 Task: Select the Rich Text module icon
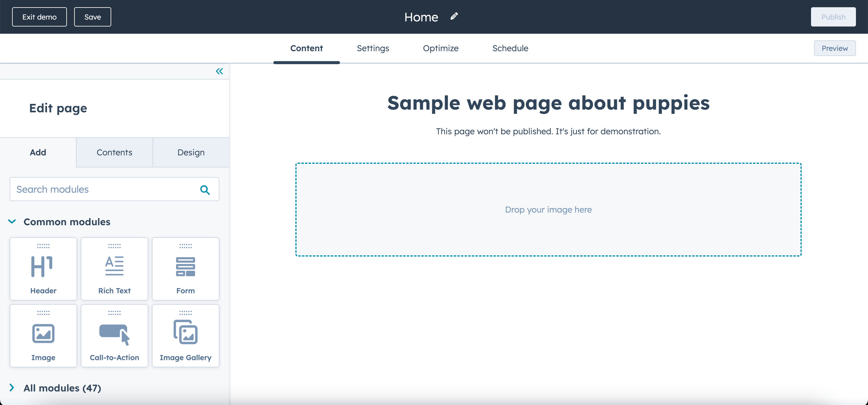[x=114, y=266]
